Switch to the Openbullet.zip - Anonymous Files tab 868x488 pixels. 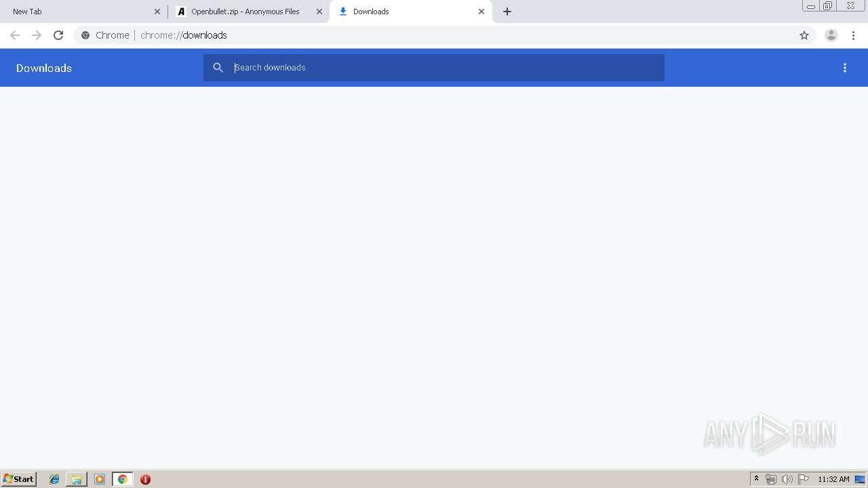click(248, 12)
